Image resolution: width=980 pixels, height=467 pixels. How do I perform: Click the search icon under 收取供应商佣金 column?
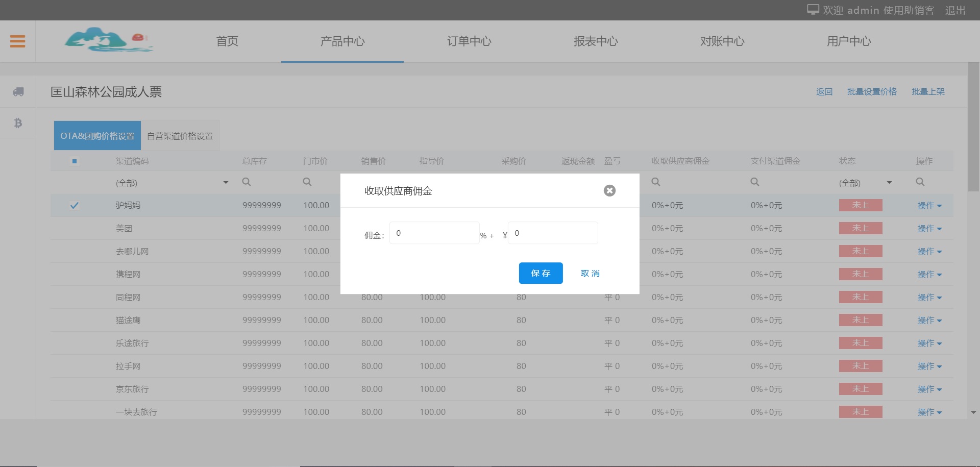(656, 182)
